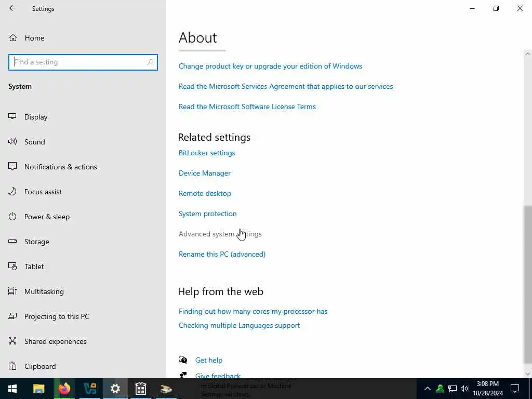
Task: Click the Clipboard icon in sidebar
Action: coord(12,366)
